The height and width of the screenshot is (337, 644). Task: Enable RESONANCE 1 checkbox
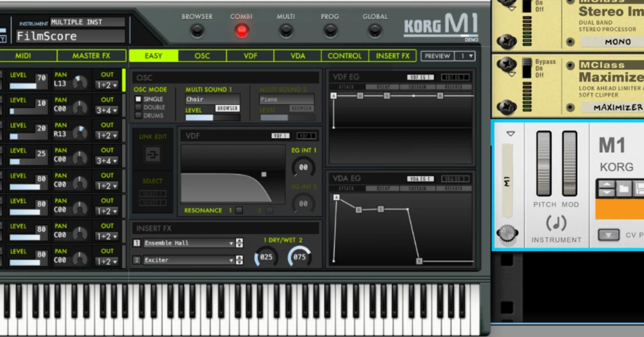pyautogui.click(x=239, y=210)
